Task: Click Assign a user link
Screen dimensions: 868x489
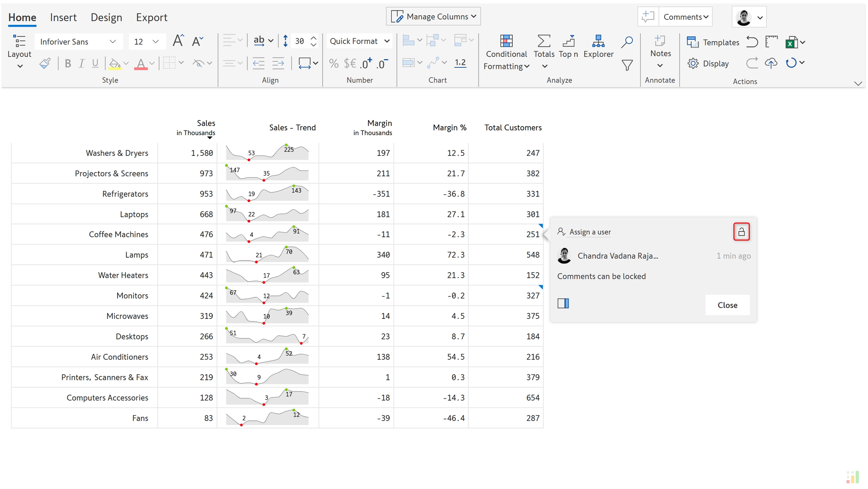Action: point(590,232)
